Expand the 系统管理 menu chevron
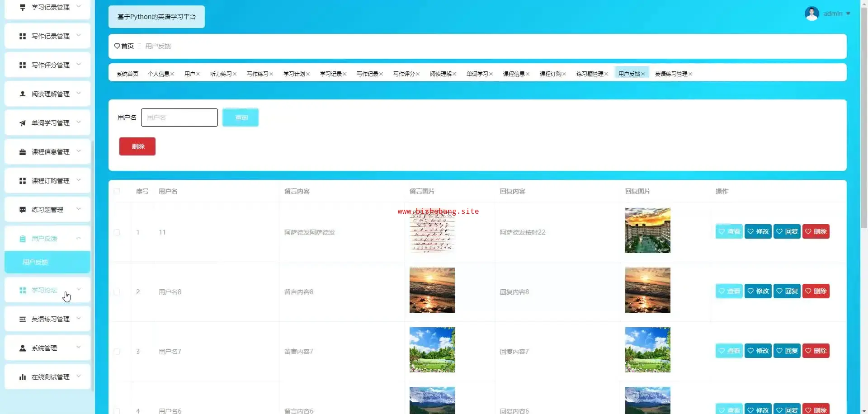Image resolution: width=868 pixels, height=414 pixels. pos(79,347)
